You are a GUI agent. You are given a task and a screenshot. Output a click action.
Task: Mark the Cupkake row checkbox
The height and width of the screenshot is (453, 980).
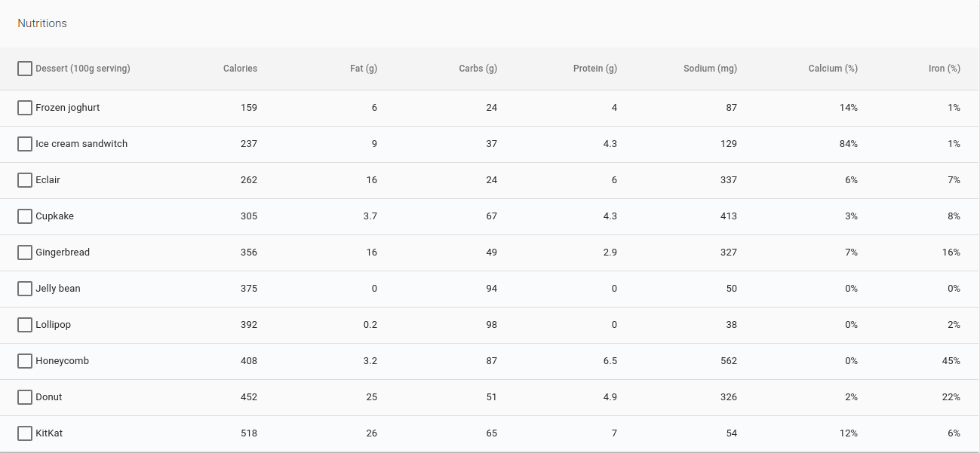pos(25,216)
